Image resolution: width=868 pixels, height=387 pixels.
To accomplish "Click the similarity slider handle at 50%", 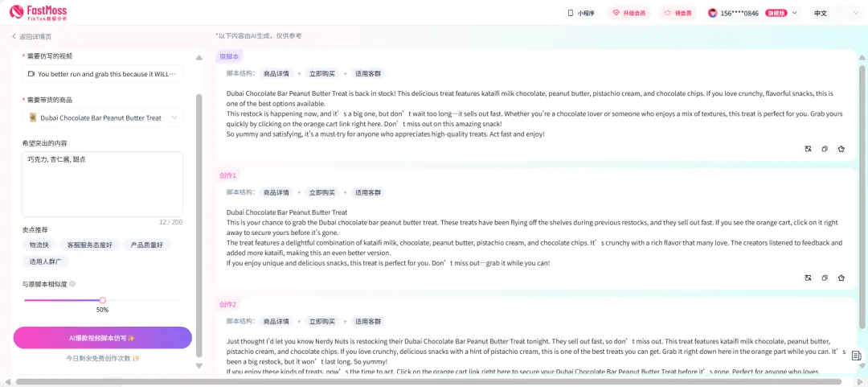I will pos(102,300).
